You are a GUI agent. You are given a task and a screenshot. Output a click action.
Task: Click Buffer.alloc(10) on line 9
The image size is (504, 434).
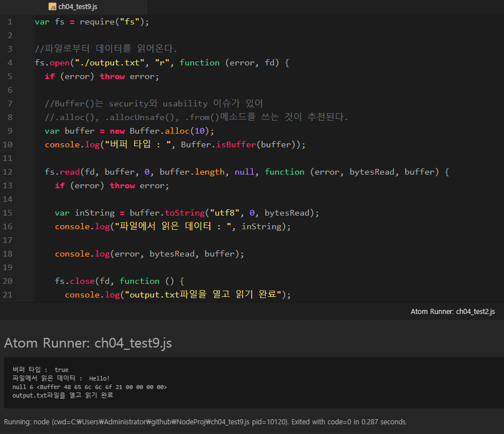(169, 131)
